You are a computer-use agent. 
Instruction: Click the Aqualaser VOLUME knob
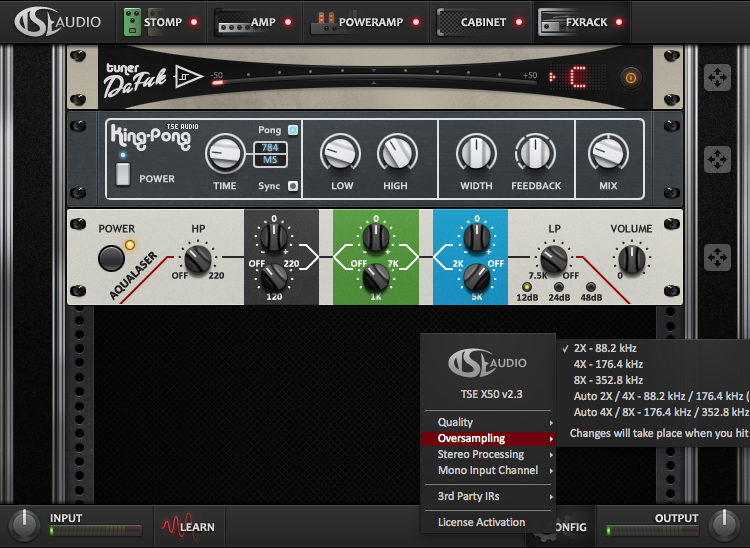click(631, 260)
